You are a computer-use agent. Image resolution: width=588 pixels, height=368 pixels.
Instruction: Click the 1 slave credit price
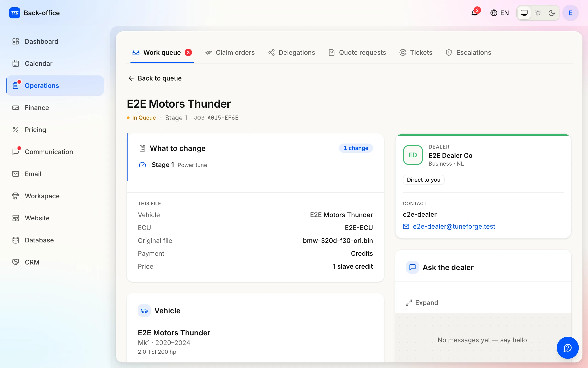click(x=353, y=267)
